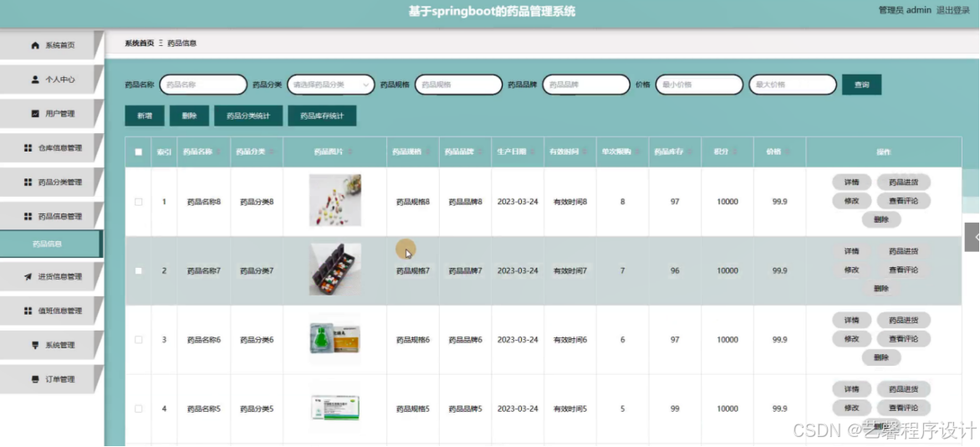This screenshot has height=447, width=980.
Task: Open 详情 for 药品名称8
Action: (x=852, y=182)
